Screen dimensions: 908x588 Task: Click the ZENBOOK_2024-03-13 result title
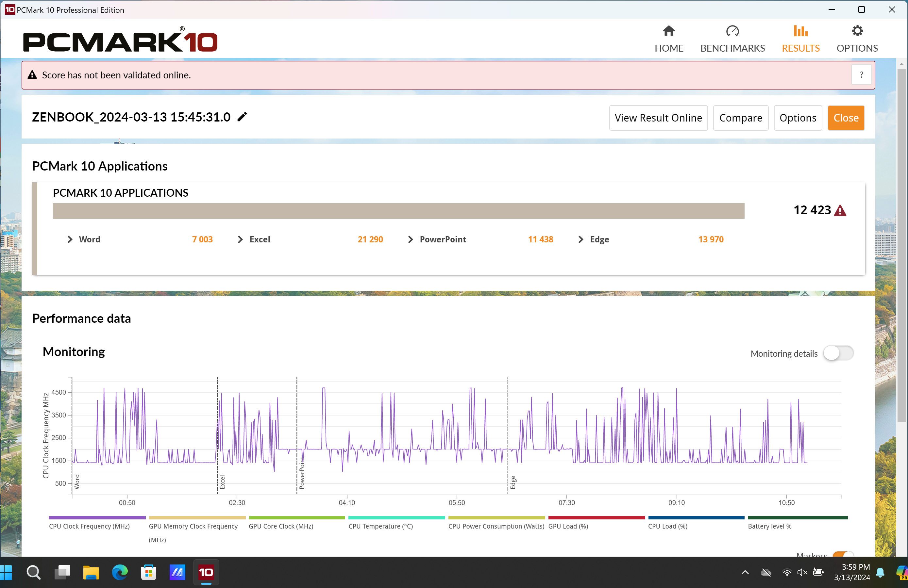click(x=131, y=117)
